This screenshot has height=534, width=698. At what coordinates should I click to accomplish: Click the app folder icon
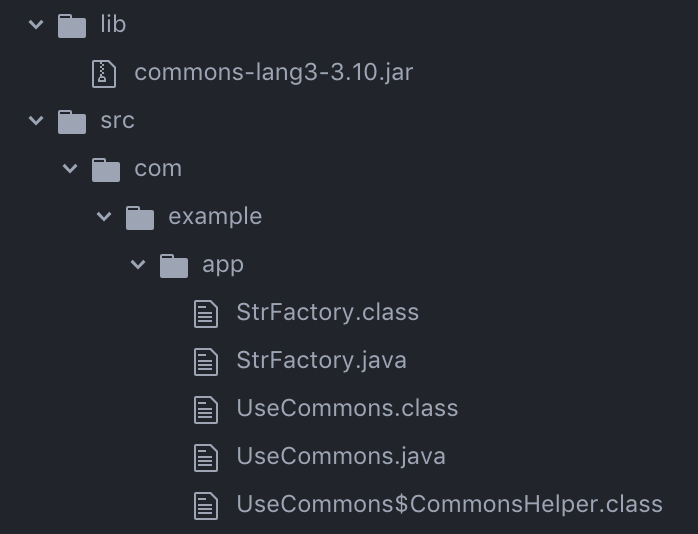(x=174, y=265)
